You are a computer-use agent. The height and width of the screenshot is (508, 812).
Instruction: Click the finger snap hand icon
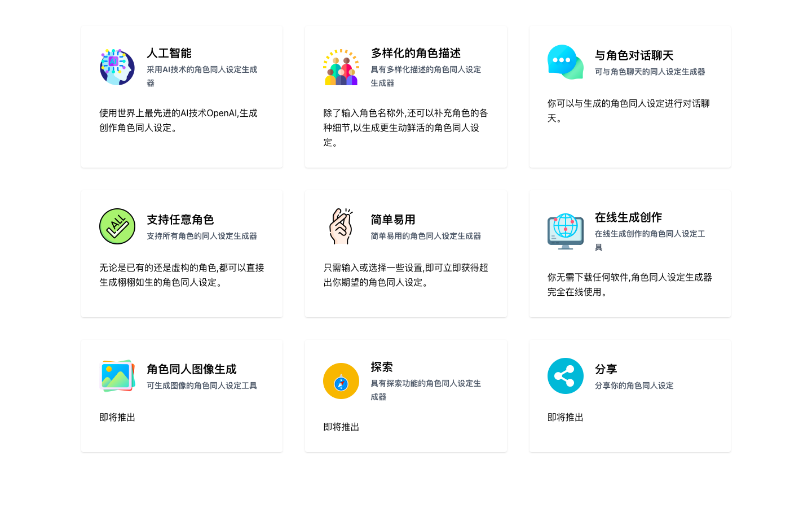(341, 226)
